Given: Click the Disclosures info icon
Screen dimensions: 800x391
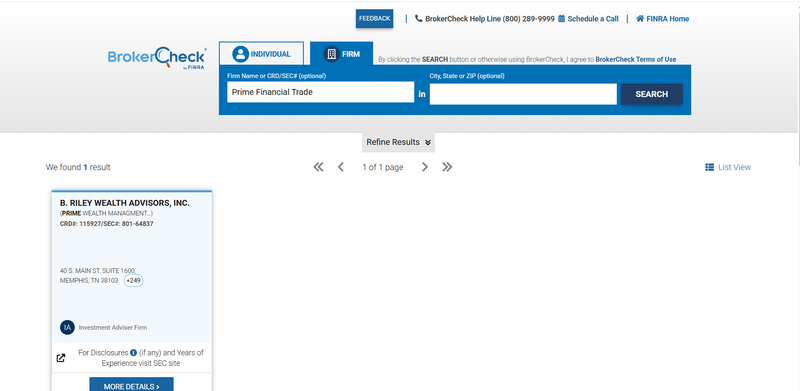Looking at the screenshot, I should tap(134, 352).
